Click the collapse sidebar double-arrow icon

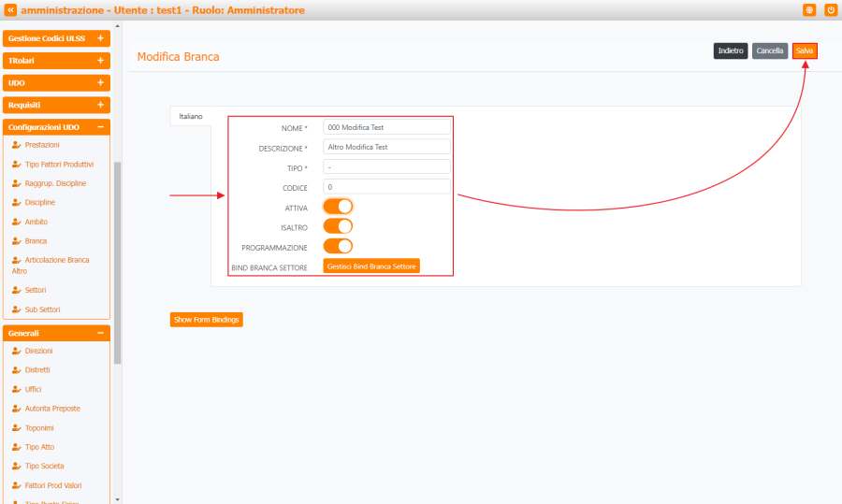(10, 10)
